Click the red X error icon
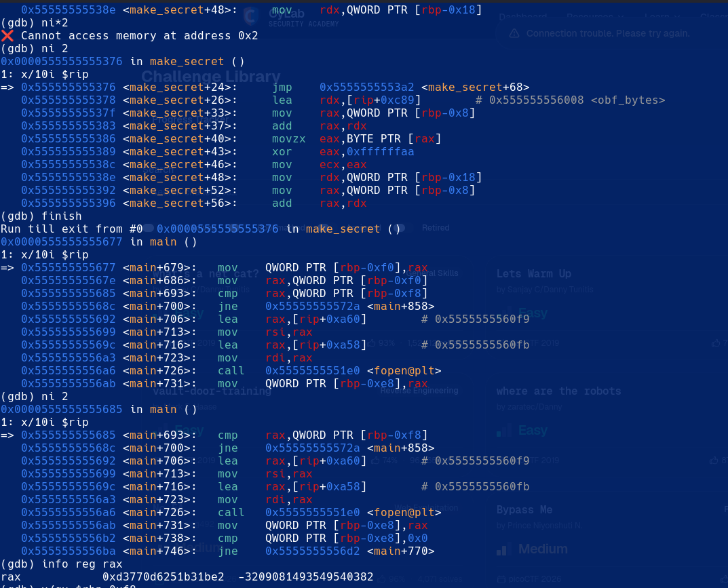This screenshot has height=588, width=728. 7,36
